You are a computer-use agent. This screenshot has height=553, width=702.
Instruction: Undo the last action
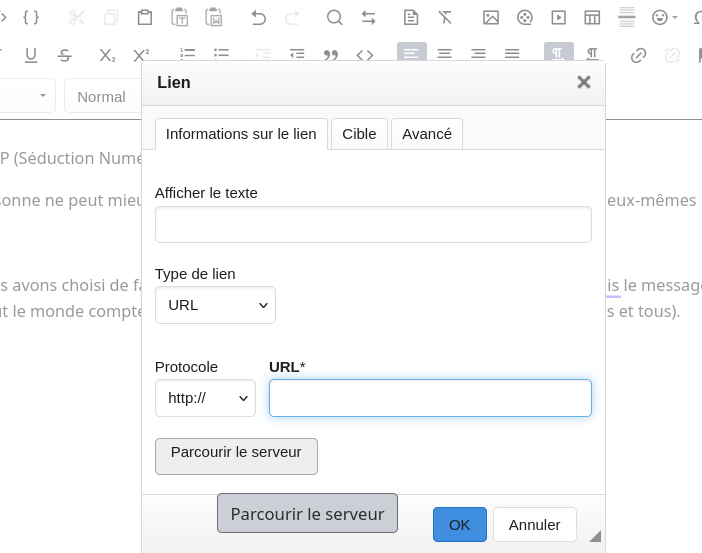coord(258,18)
